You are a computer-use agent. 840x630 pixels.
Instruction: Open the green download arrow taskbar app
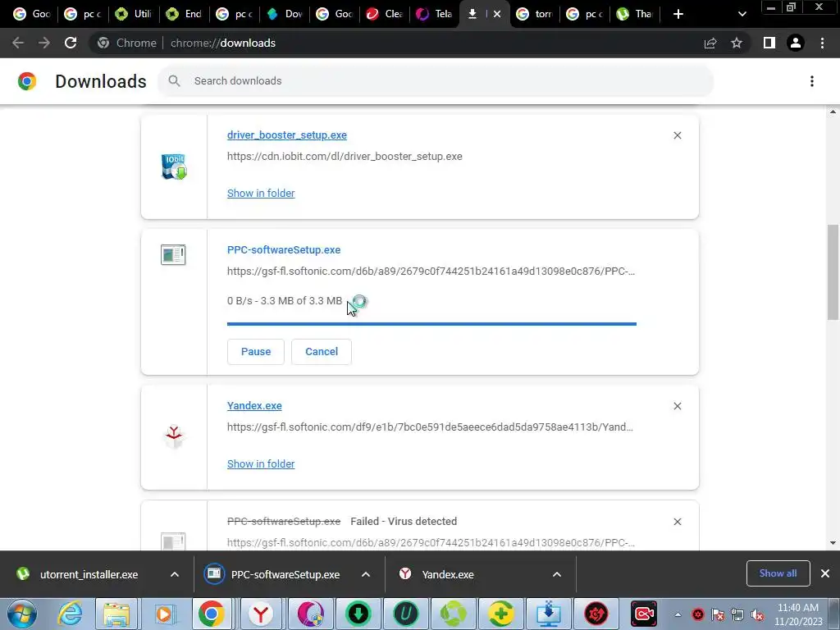[x=358, y=614]
